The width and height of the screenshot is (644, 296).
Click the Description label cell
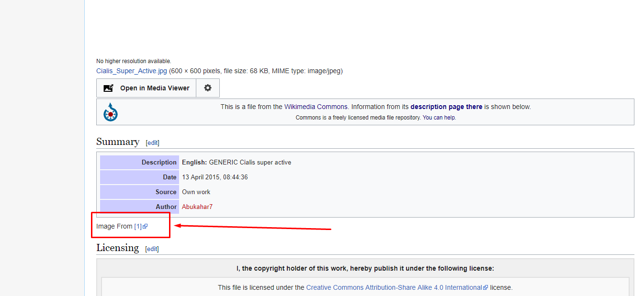click(x=139, y=162)
